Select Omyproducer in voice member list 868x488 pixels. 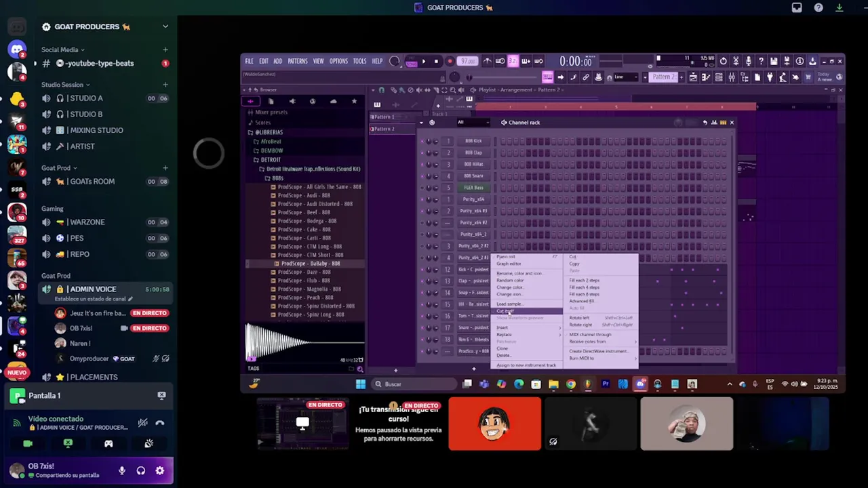(x=112, y=359)
